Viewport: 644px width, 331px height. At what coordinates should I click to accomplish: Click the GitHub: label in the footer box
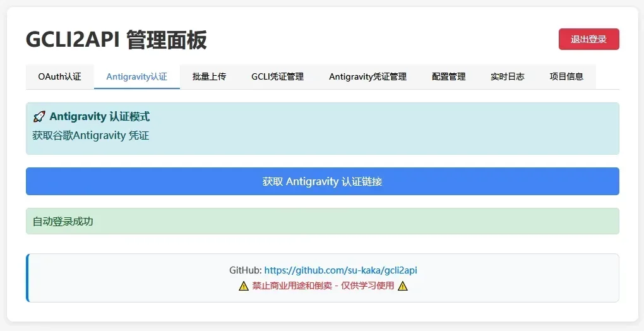pos(245,270)
